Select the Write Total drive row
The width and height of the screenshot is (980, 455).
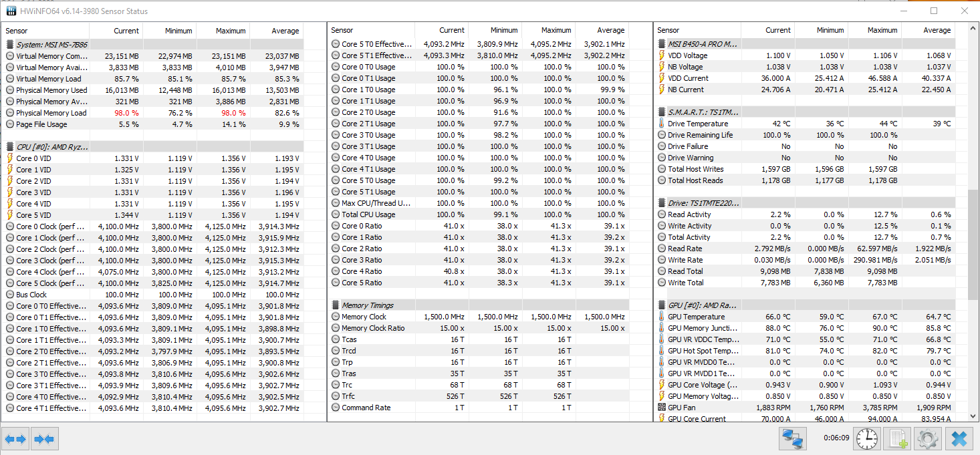[x=805, y=283]
